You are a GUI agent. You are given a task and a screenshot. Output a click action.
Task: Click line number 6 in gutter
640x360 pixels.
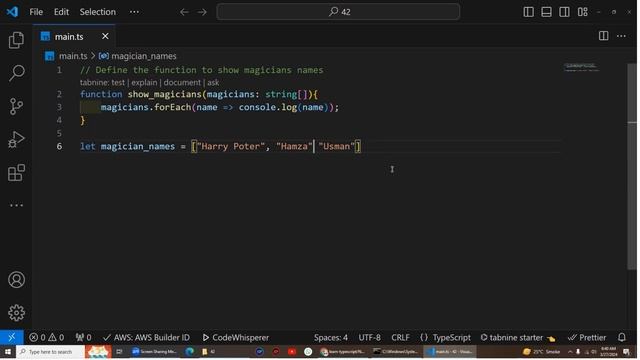tap(59, 146)
